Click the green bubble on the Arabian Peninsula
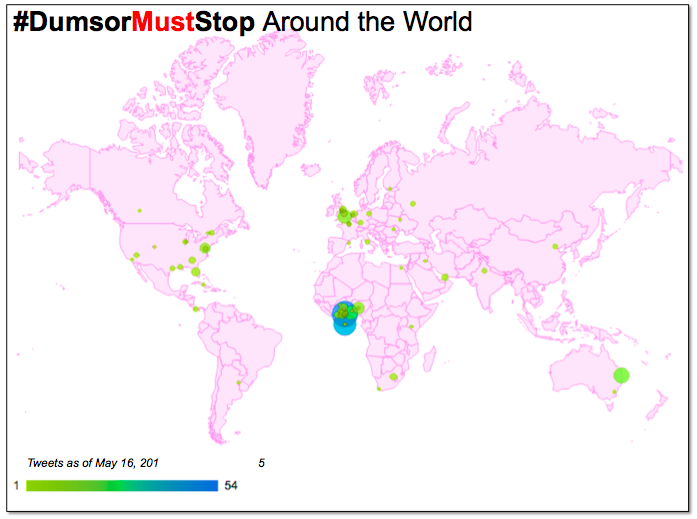Viewport: 698px width, 519px height. click(x=445, y=277)
